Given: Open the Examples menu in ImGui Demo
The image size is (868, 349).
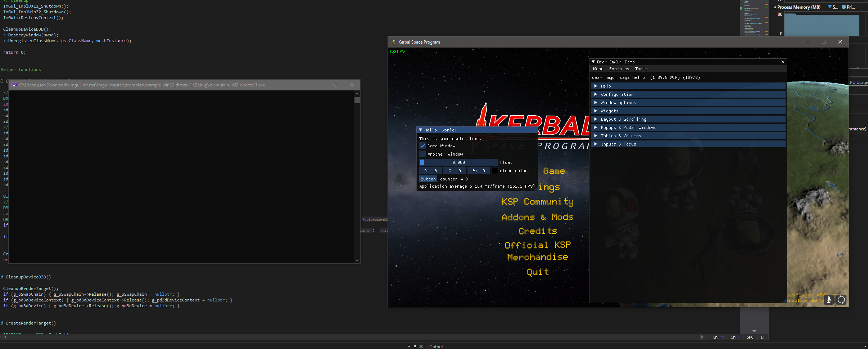Looking at the screenshot, I should click(619, 69).
